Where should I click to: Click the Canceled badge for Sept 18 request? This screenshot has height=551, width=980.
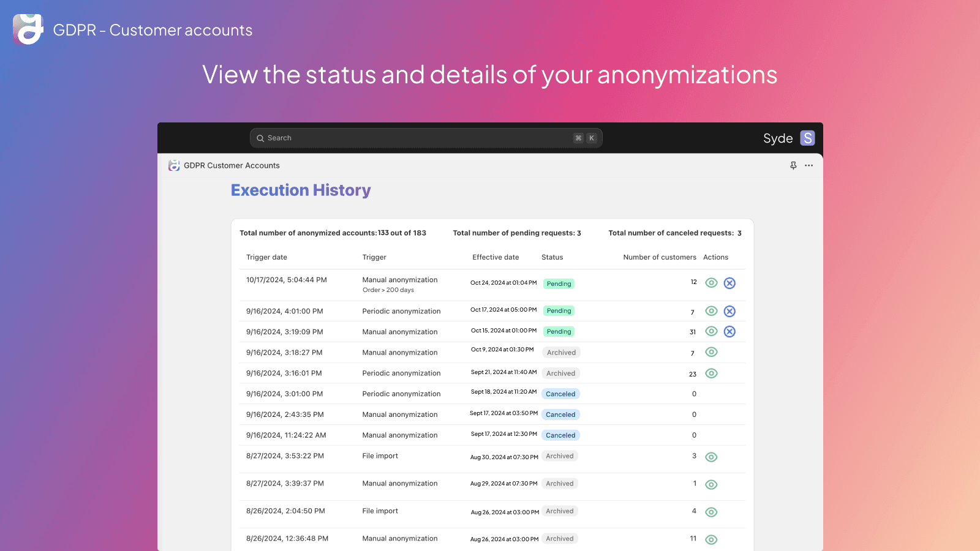560,394
